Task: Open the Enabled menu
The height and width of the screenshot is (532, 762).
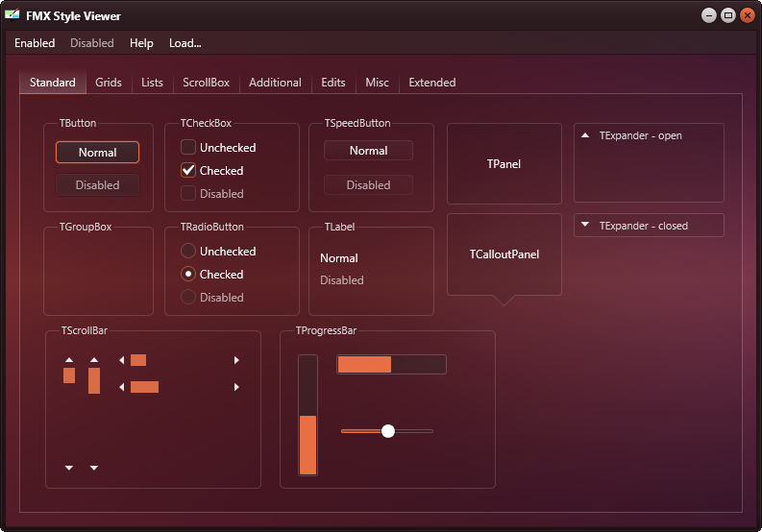Action: point(35,43)
